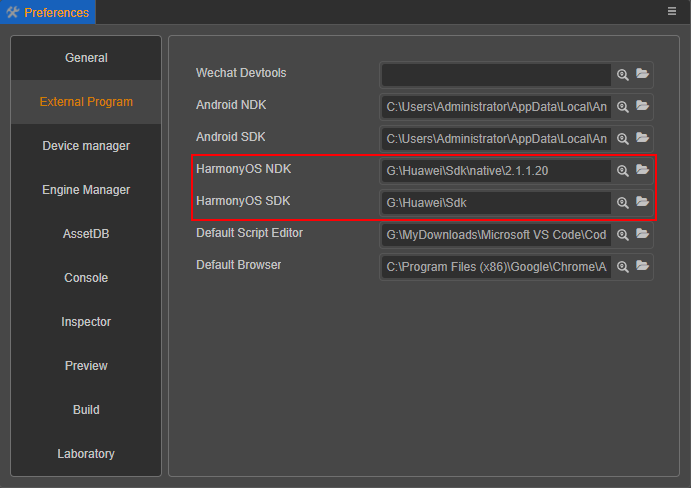Open the Build settings tab
The width and height of the screenshot is (691, 488).
tap(86, 410)
